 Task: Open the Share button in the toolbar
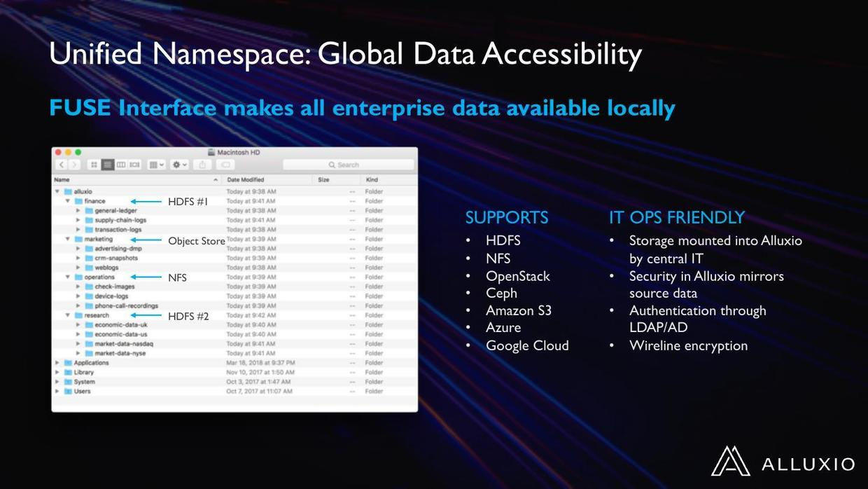point(203,165)
